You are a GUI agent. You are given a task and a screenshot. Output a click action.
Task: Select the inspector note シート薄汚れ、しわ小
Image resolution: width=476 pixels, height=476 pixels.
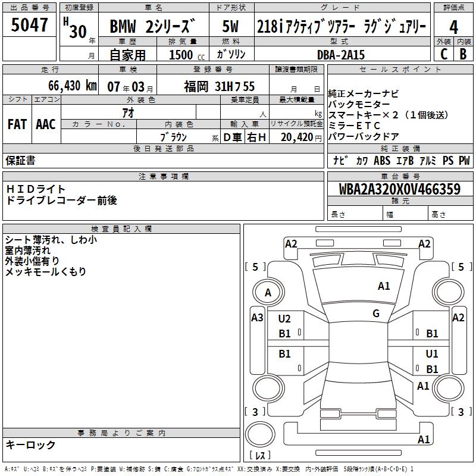(x=51, y=240)
